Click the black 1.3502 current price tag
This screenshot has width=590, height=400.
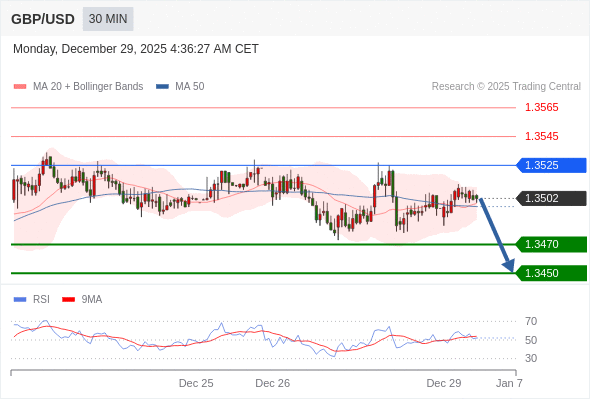click(551, 198)
